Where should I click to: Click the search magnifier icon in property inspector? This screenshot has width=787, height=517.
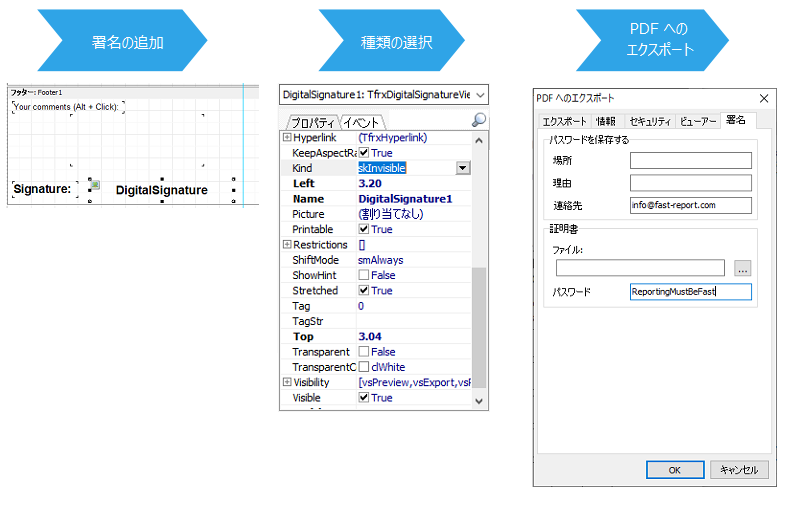point(479,120)
